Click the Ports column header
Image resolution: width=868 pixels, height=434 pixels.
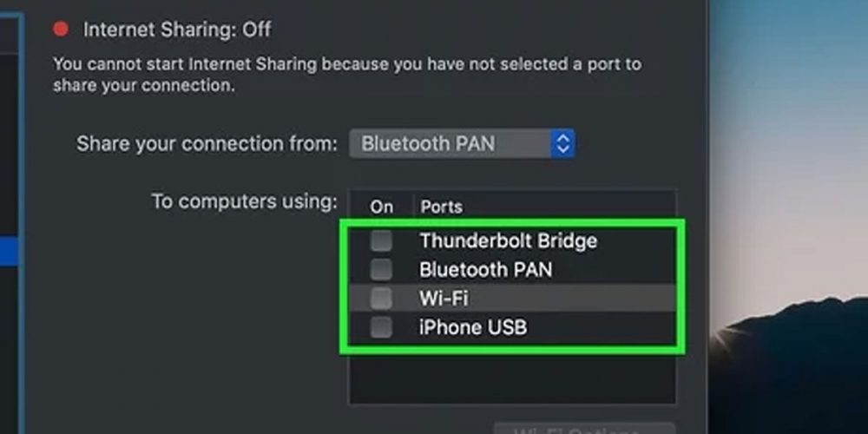coord(441,207)
